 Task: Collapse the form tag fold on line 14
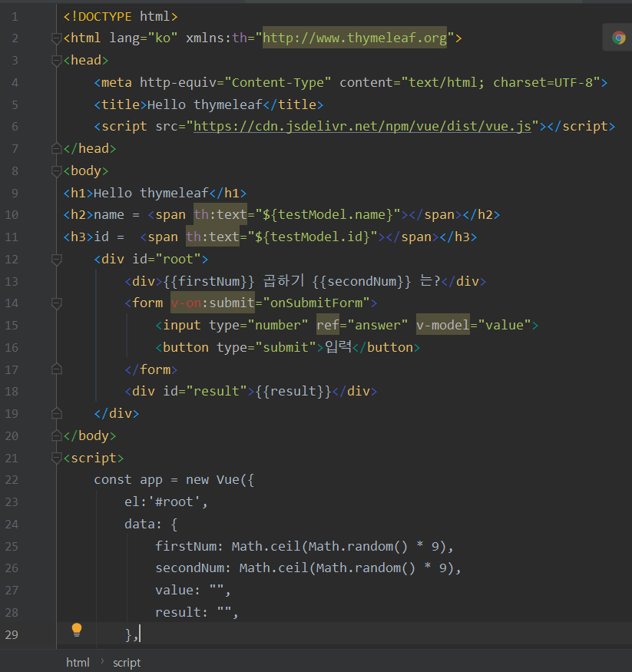coord(56,303)
